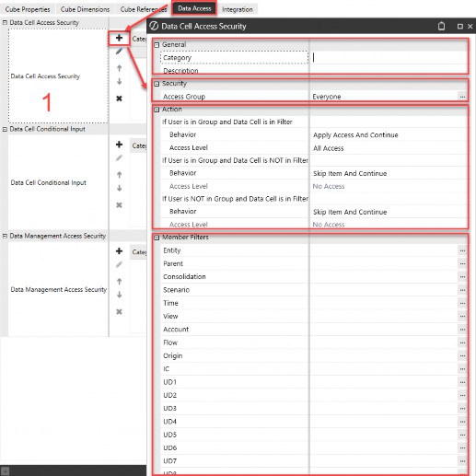The width and height of the screenshot is (476, 476).
Task: Select the Apply Access And Continue behavior value
Action: tap(355, 135)
